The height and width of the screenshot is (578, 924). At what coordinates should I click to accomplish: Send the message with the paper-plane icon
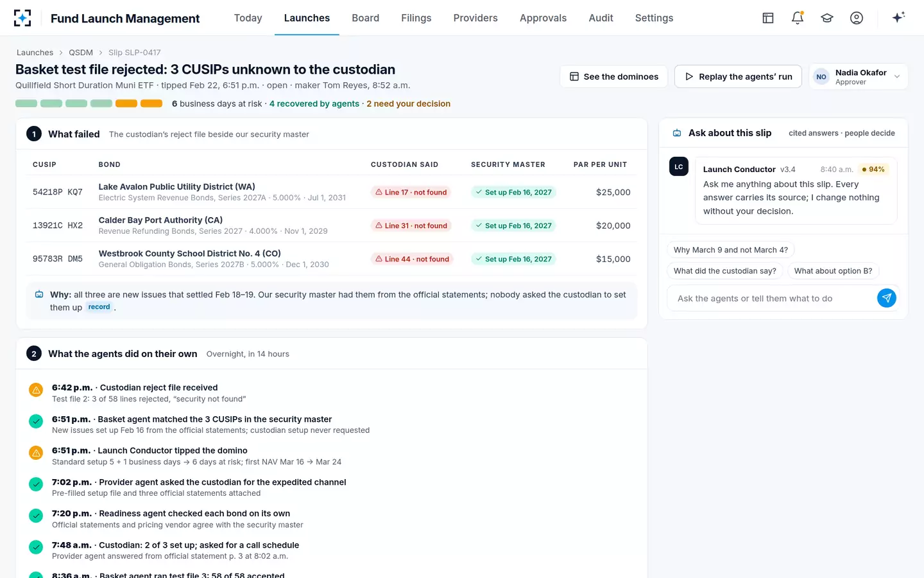click(x=886, y=298)
